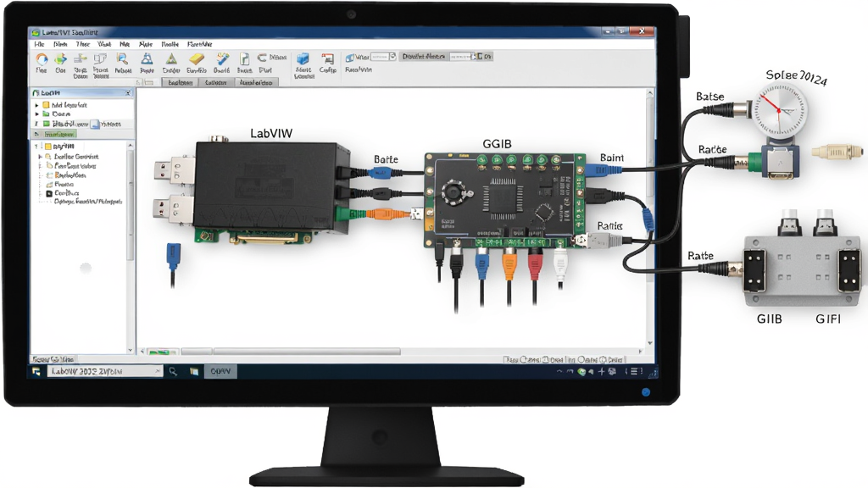This screenshot has height=488, width=868.
Task: Switch to the open app button on taskbar
Action: pos(220,371)
